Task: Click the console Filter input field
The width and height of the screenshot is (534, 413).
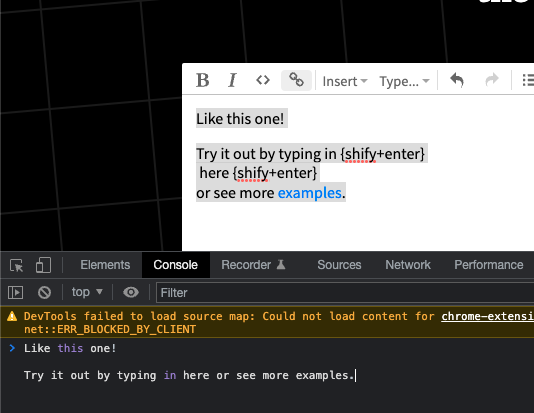Action: [345, 292]
